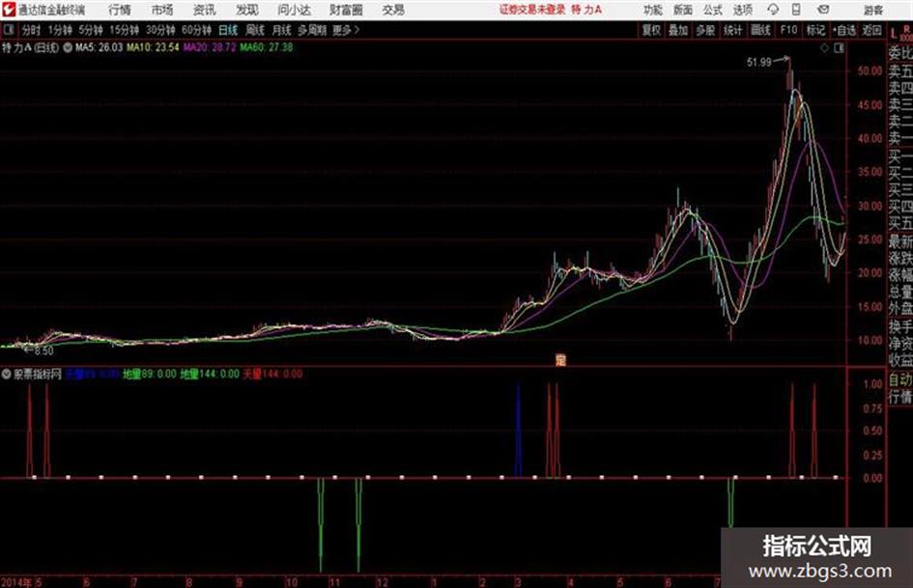Expand the main chart indicator dropdown beside 特力A(日线)
Viewport: 913px width, 588px height.
point(68,47)
